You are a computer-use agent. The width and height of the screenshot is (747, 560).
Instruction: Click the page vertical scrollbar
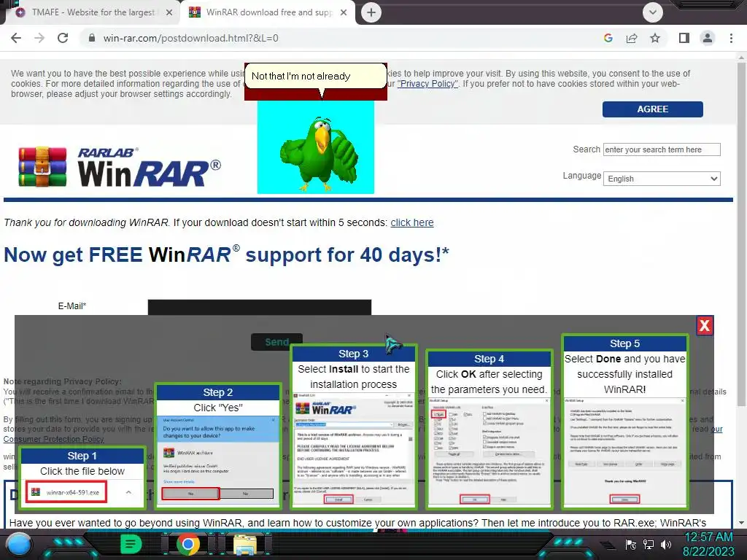tap(741, 233)
